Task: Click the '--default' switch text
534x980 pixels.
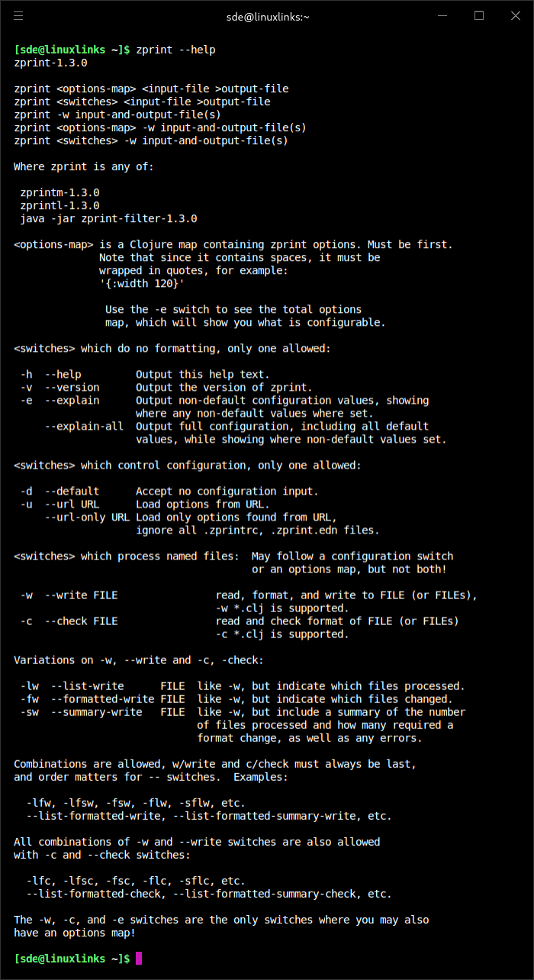Action: click(x=72, y=491)
